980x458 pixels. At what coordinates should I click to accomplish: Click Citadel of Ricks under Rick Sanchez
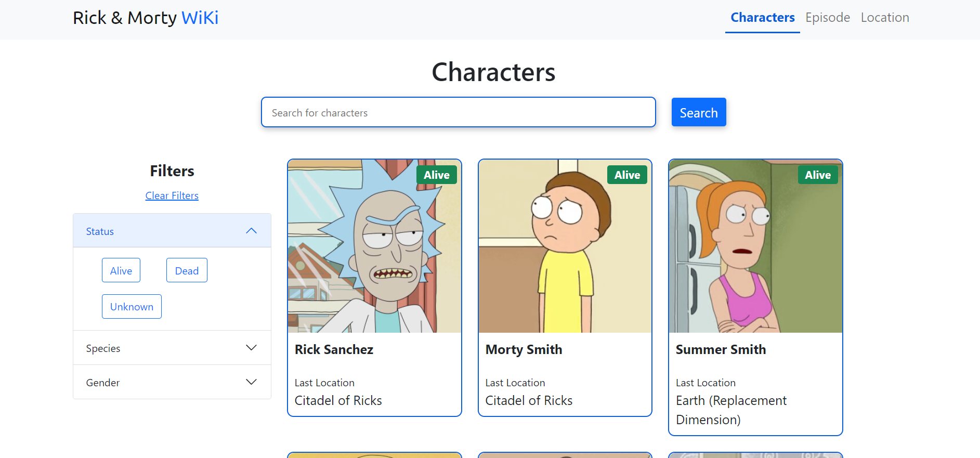(x=338, y=400)
